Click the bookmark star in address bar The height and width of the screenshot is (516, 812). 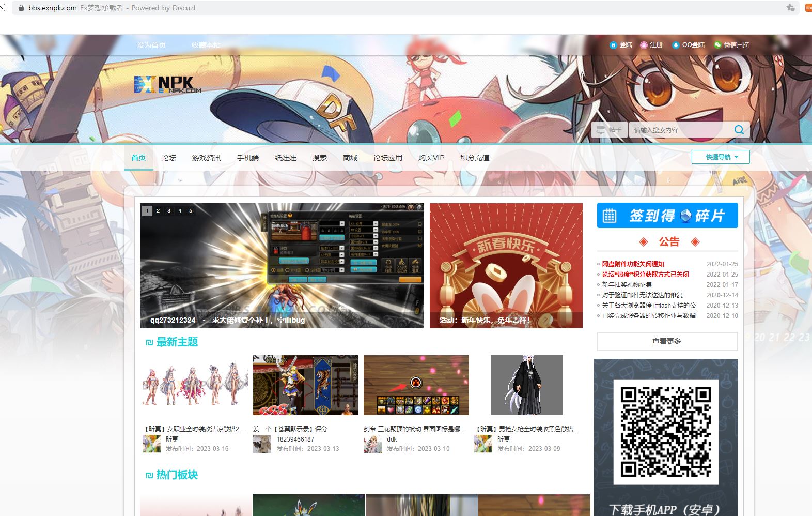click(790, 8)
